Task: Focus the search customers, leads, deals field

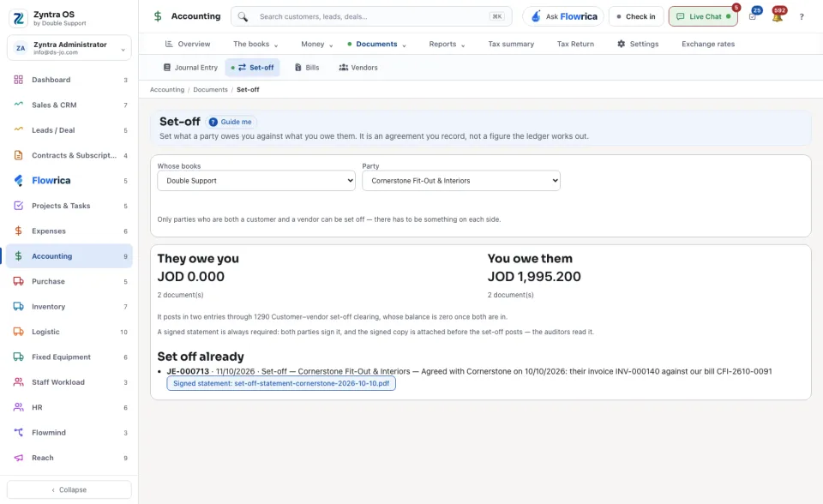Action: click(x=371, y=16)
